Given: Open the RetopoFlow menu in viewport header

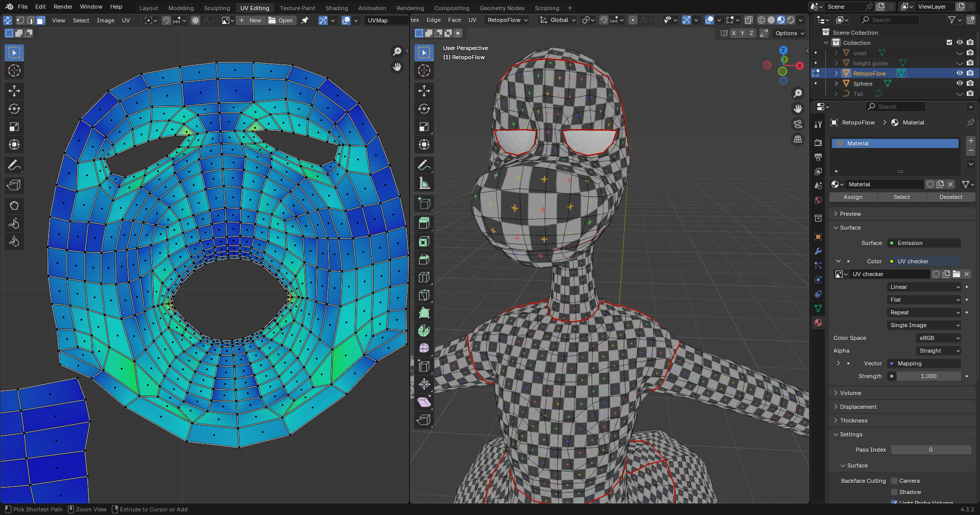Looking at the screenshot, I should 508,20.
